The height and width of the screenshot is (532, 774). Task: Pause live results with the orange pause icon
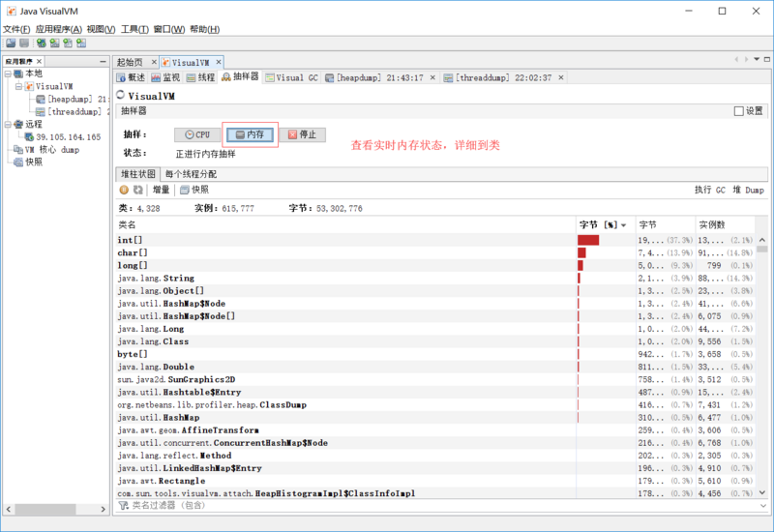pos(124,190)
